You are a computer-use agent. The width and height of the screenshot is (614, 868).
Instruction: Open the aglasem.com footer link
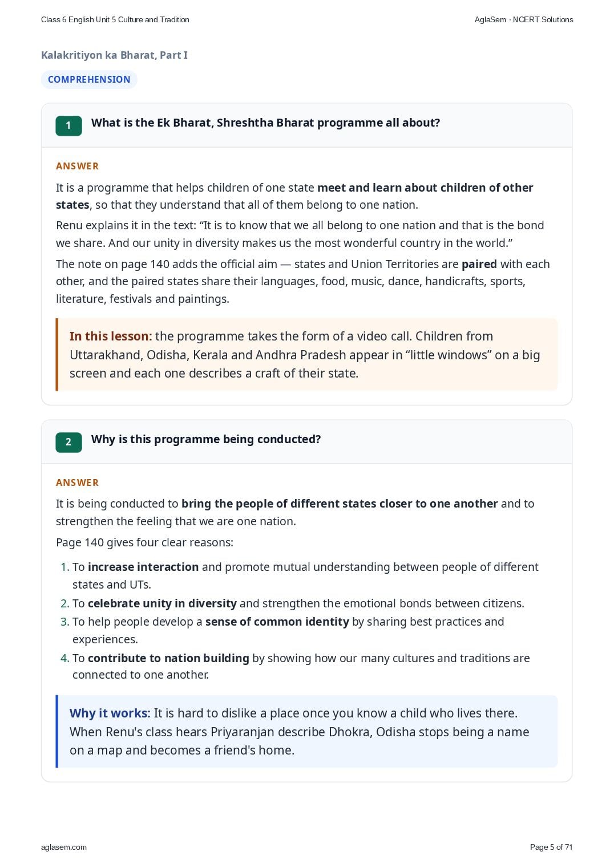[64, 847]
